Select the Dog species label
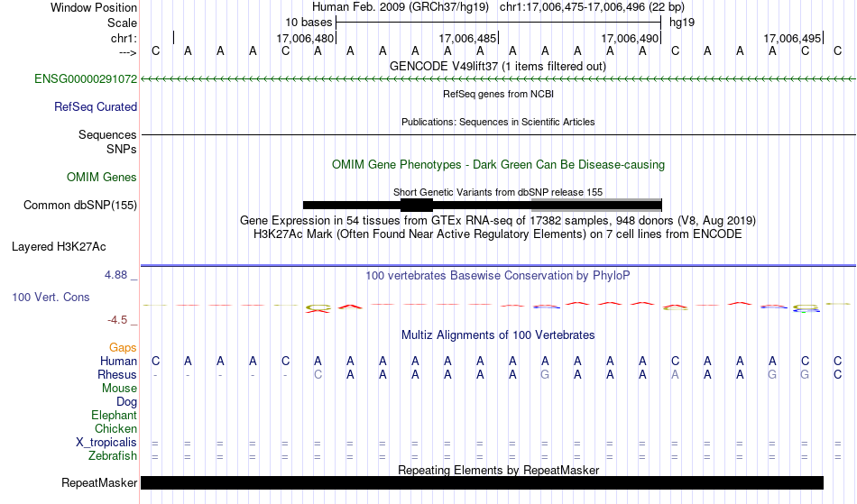The width and height of the screenshot is (857, 504). tap(127, 402)
